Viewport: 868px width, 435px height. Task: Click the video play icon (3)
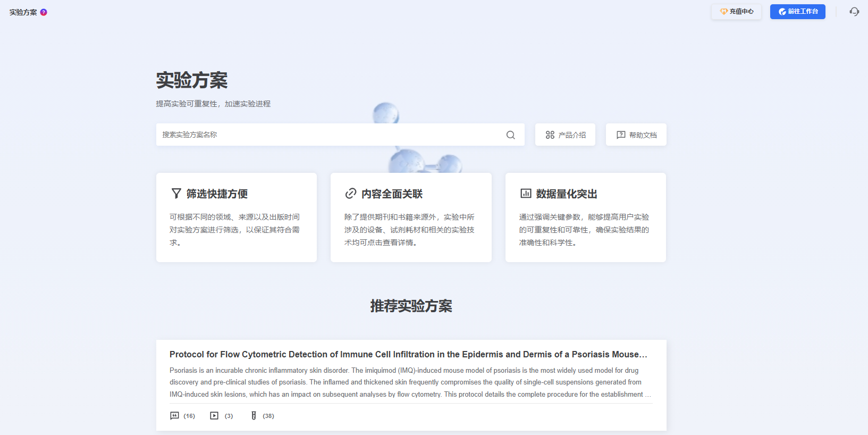point(214,416)
